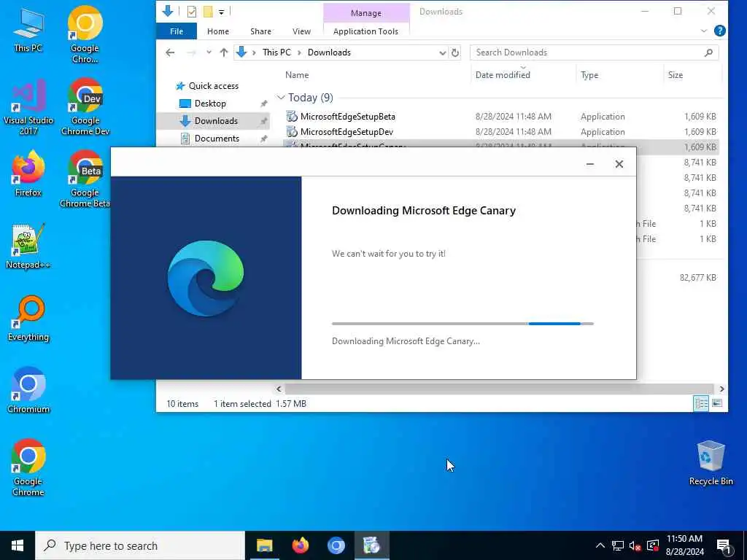
Task: Open Firefox desktop shortcut
Action: (28, 174)
